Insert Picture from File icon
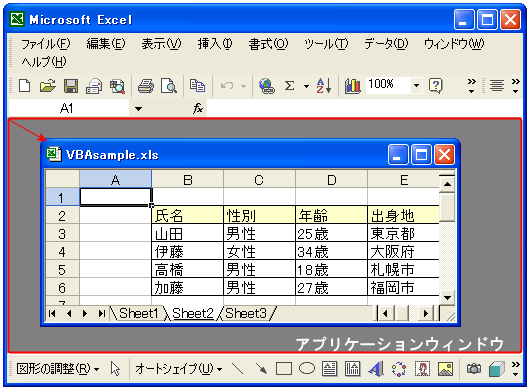The width and height of the screenshot is (531, 390). 445,369
